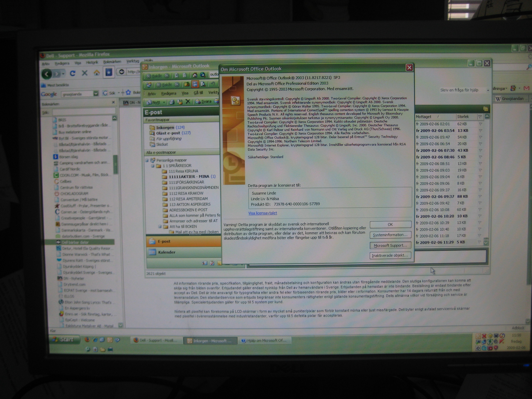Open help question box dropdown arrow
Viewport: 532px width, 399px height.
click(488, 90)
